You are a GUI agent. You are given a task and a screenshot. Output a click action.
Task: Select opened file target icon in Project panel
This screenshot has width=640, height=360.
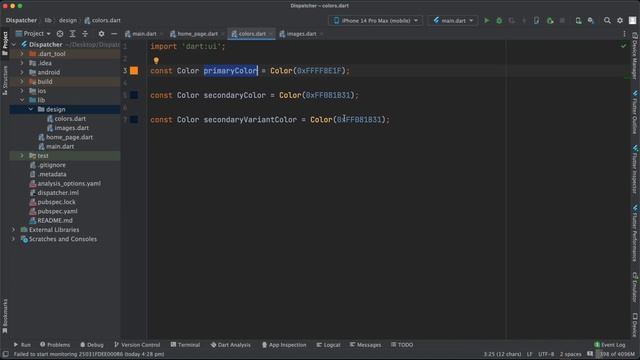pyautogui.click(x=60, y=34)
